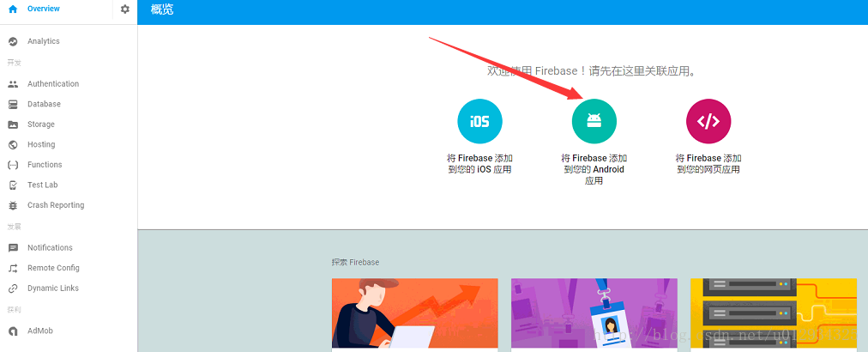Click '将 Firebase 添加到您的网页应用' label
The image size is (868, 352).
[708, 164]
